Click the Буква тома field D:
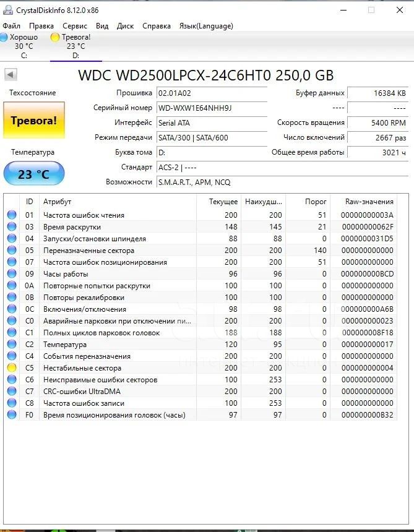This screenshot has height=532, width=414. (212, 153)
